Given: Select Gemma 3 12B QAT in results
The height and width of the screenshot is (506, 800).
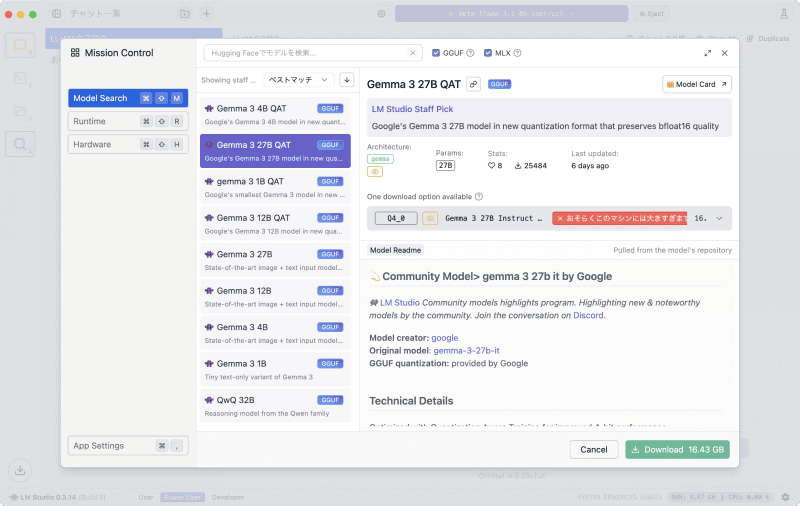Looking at the screenshot, I should pyautogui.click(x=275, y=224).
